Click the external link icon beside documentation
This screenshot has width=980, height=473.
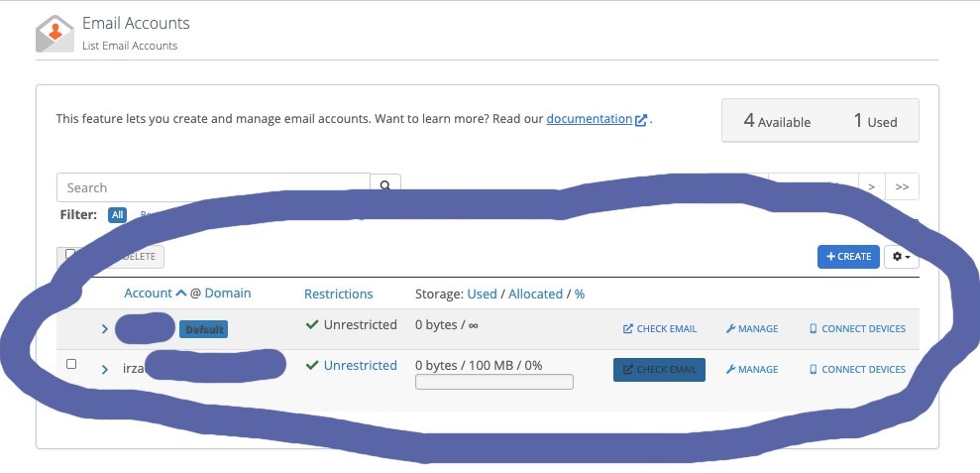641,120
